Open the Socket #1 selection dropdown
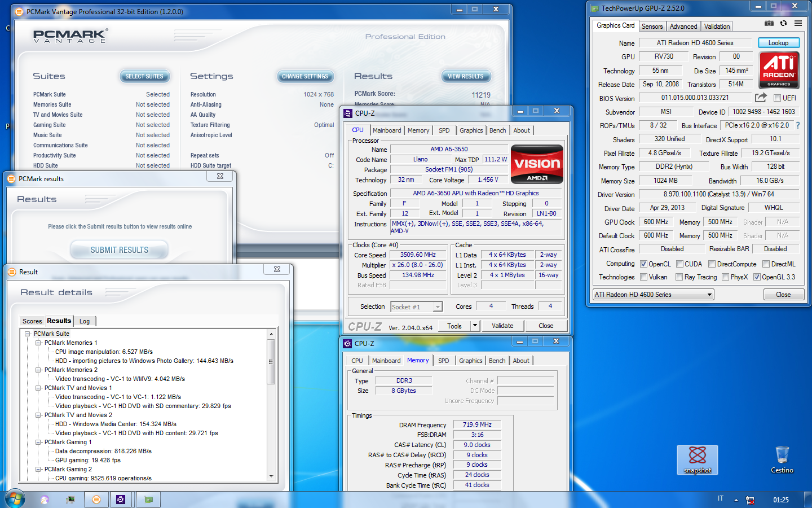The height and width of the screenshot is (508, 812). pyautogui.click(x=416, y=306)
